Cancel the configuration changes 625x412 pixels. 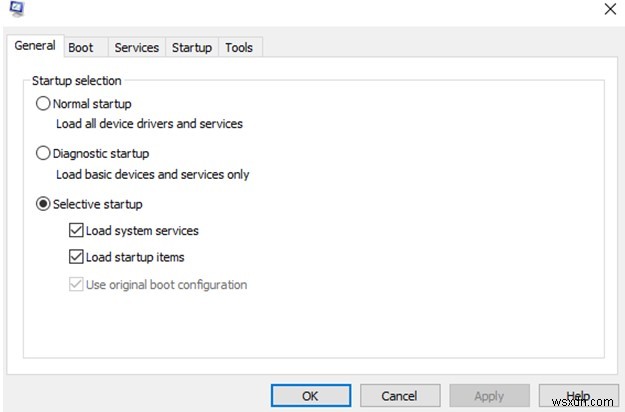pyautogui.click(x=399, y=395)
